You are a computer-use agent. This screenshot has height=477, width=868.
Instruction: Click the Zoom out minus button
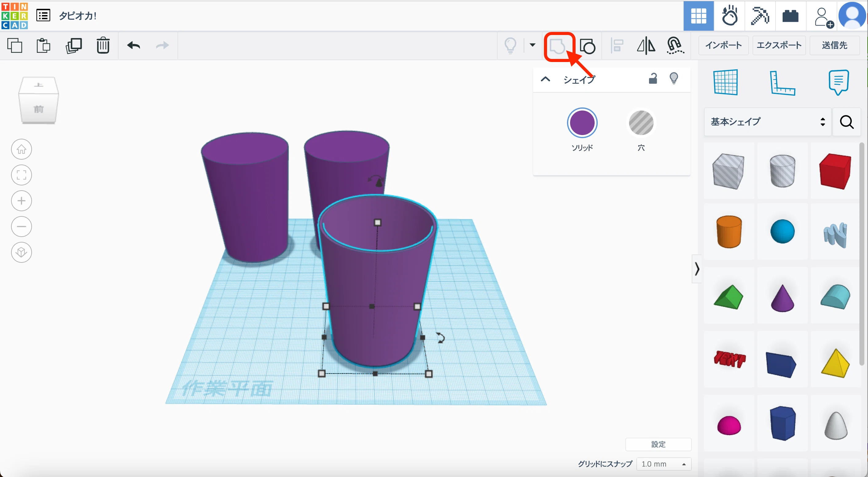pyautogui.click(x=22, y=227)
